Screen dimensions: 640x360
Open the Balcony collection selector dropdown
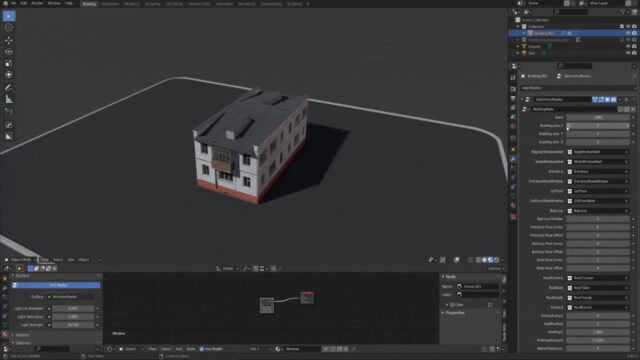pos(598,211)
